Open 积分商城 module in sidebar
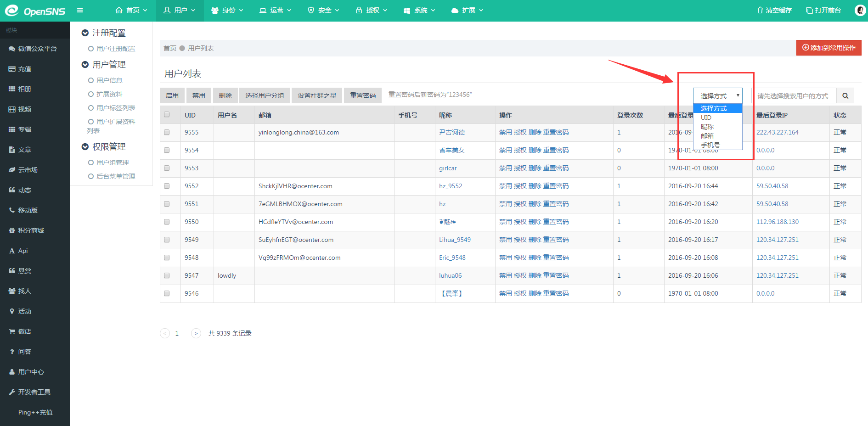Screen dimensions: 868x426 pyautogui.click(x=31, y=230)
